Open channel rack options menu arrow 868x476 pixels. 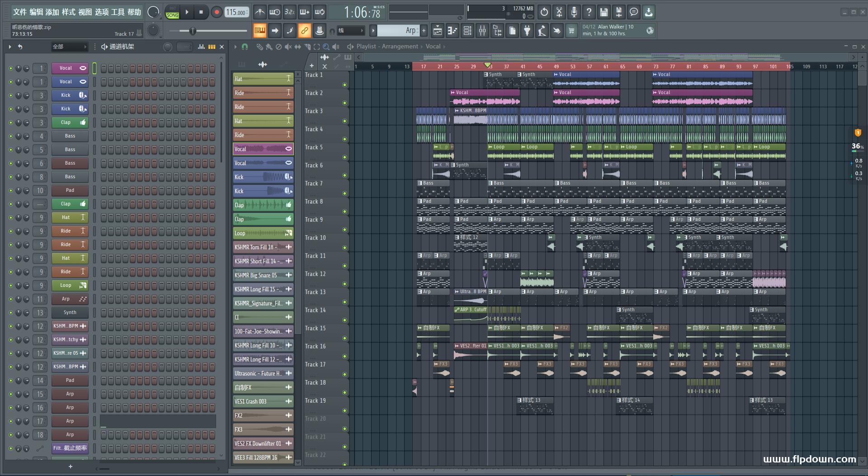tap(10, 47)
